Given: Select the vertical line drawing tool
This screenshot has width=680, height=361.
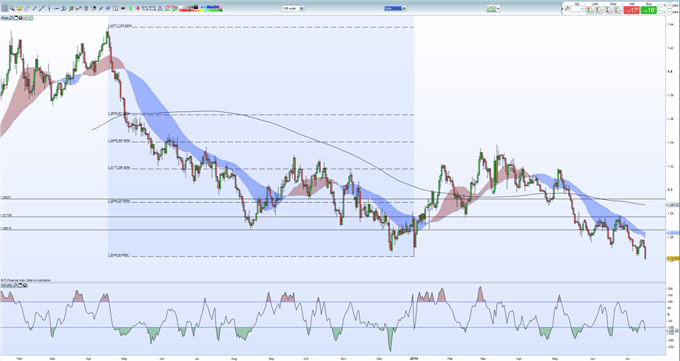Looking at the screenshot, I should [49, 9].
